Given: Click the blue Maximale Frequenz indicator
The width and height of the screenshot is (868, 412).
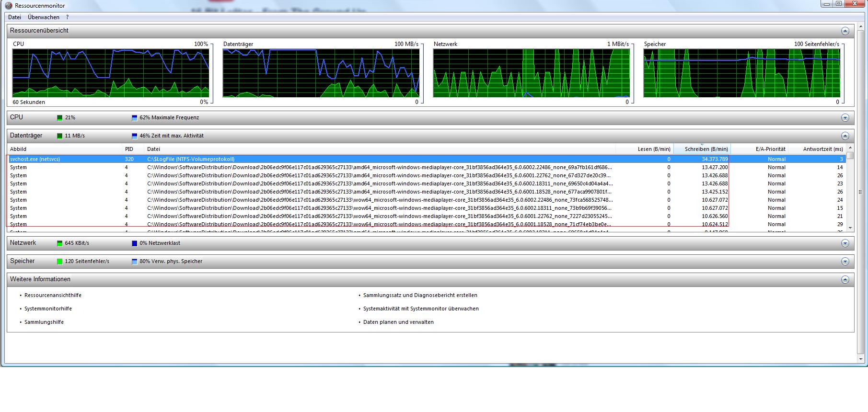Looking at the screenshot, I should [x=135, y=118].
